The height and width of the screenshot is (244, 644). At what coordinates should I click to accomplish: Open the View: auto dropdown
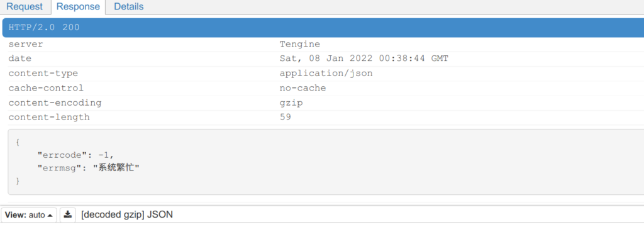click(x=29, y=215)
